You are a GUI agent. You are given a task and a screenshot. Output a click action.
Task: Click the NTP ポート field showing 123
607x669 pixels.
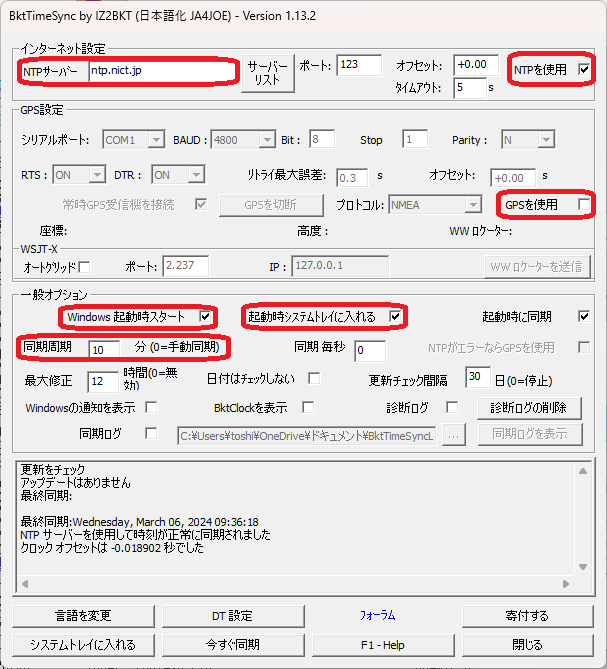(x=359, y=65)
